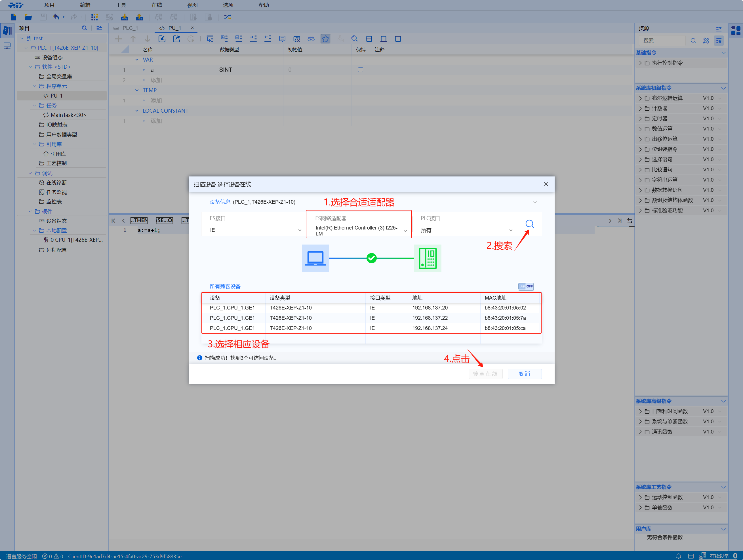Toggle the LED OFF switch
This screenshot has height=560, width=743.
(526, 286)
